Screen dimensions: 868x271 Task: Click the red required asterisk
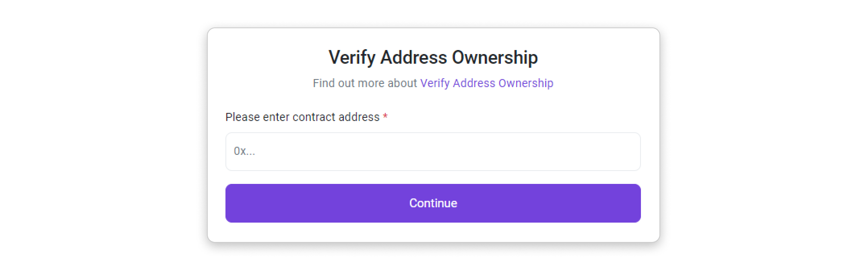click(x=385, y=117)
